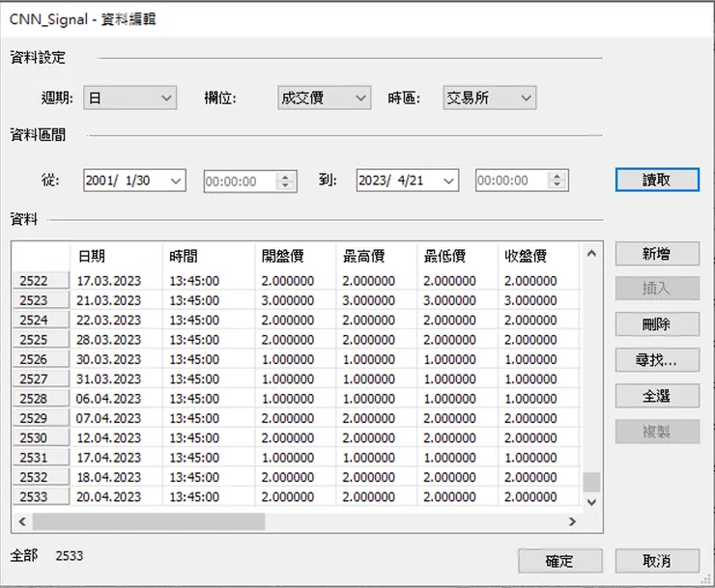Click the vertical scrollbar up arrow
The height and width of the screenshot is (588, 715).
point(591,253)
